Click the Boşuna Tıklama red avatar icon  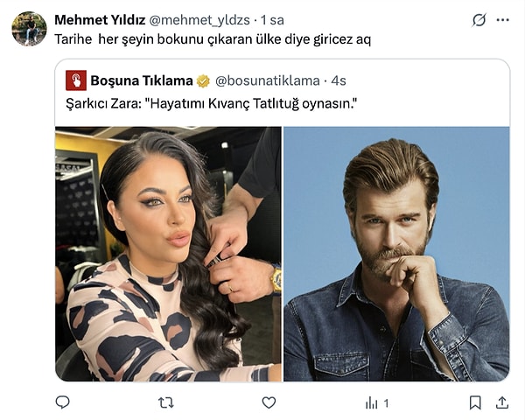76,80
